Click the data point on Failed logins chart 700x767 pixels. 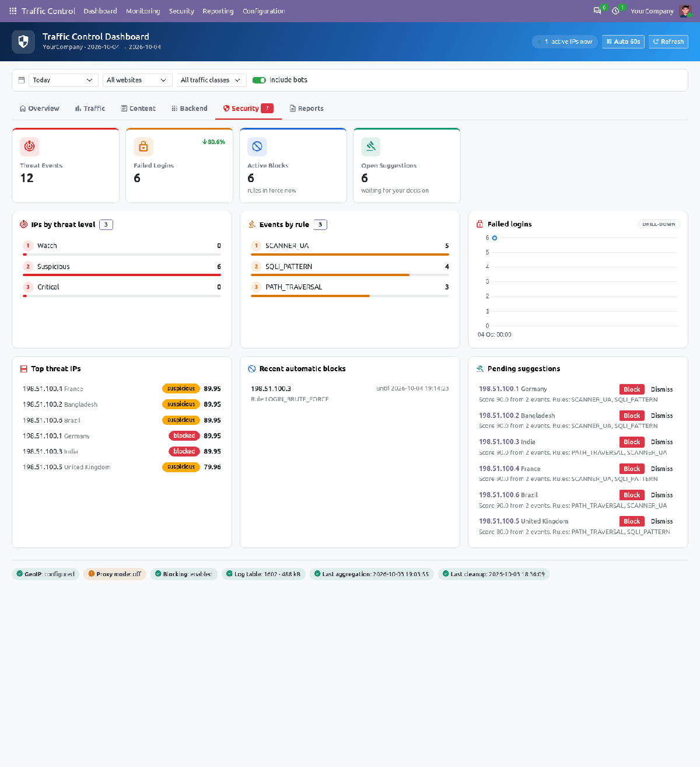(x=495, y=238)
